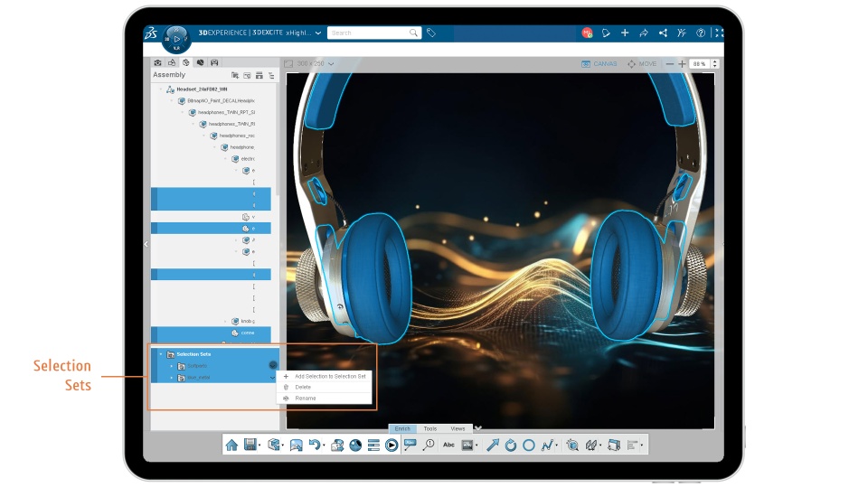This screenshot has height=488, width=868.
Task: Click the 88 % zoom value field
Action: [x=700, y=64]
